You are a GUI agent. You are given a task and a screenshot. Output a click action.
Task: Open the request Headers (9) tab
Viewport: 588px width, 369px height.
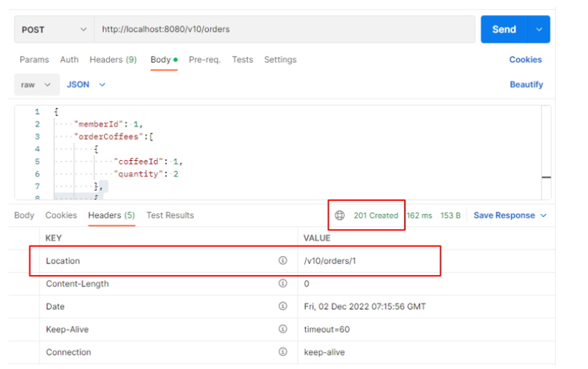click(x=113, y=60)
